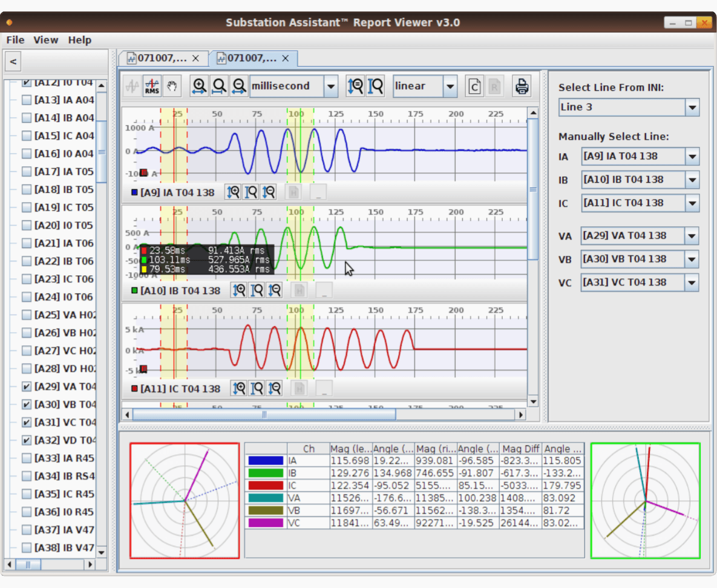Click horizontal zoom fit magnifier

click(x=219, y=86)
